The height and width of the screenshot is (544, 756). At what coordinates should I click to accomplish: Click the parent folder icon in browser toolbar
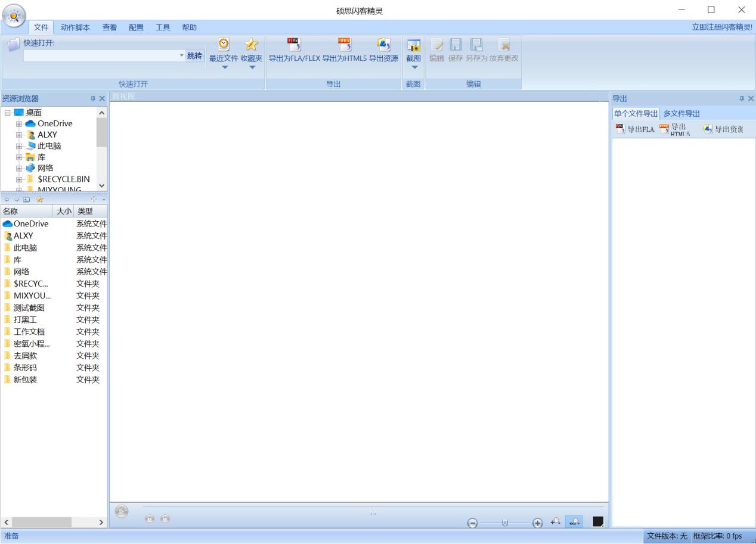pyautogui.click(x=26, y=198)
